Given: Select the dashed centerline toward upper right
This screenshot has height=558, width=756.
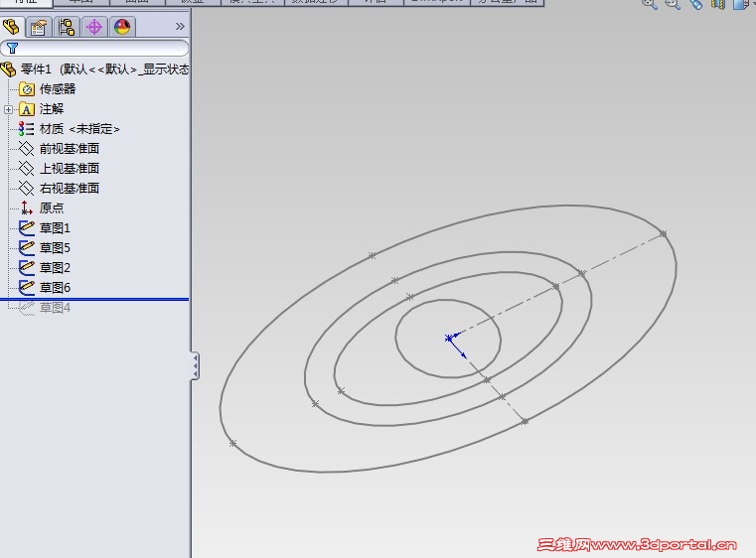Looking at the screenshot, I should [x=554, y=287].
